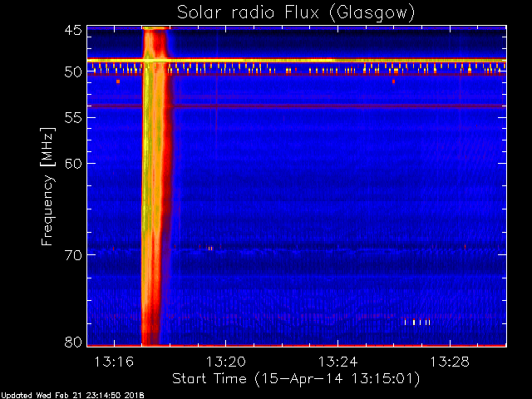Click the 13:16 time tick label

click(114, 362)
